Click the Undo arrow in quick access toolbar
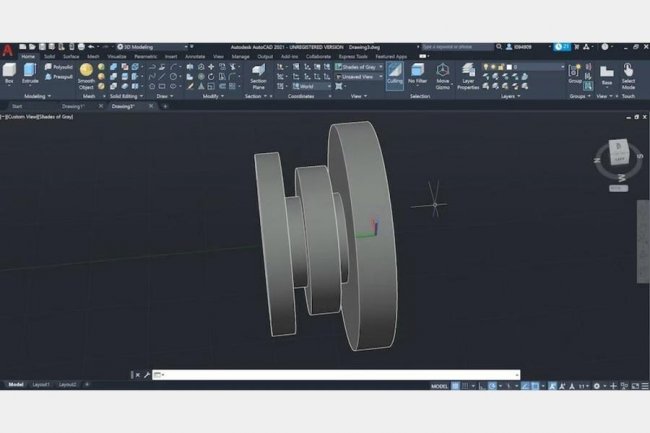The image size is (650, 433). [91, 47]
